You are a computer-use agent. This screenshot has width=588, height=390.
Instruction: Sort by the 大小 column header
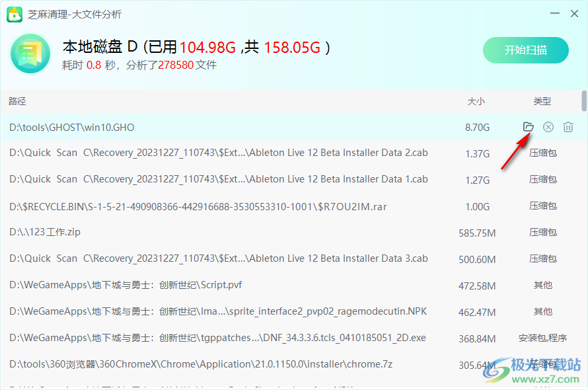476,101
